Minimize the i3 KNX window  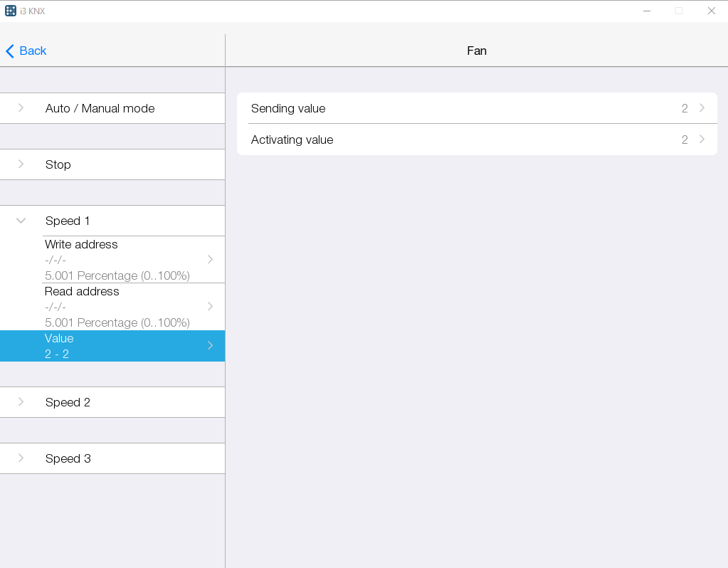[x=647, y=11]
